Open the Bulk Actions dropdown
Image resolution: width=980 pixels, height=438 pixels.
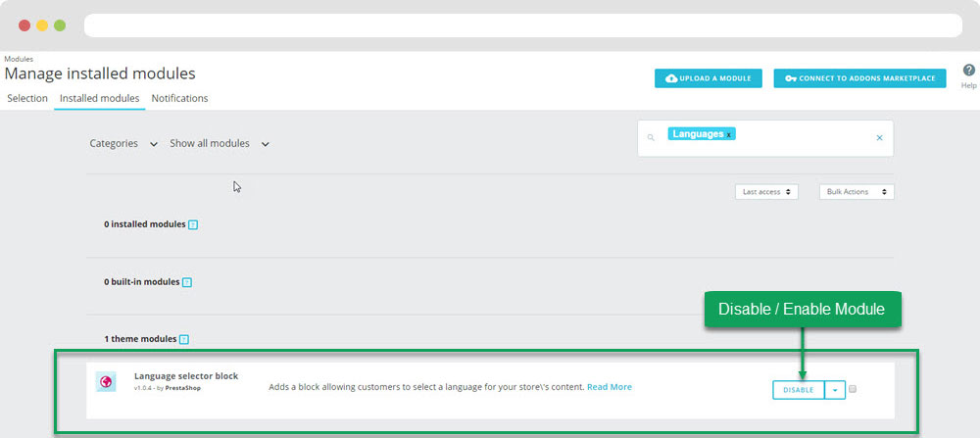click(x=856, y=192)
